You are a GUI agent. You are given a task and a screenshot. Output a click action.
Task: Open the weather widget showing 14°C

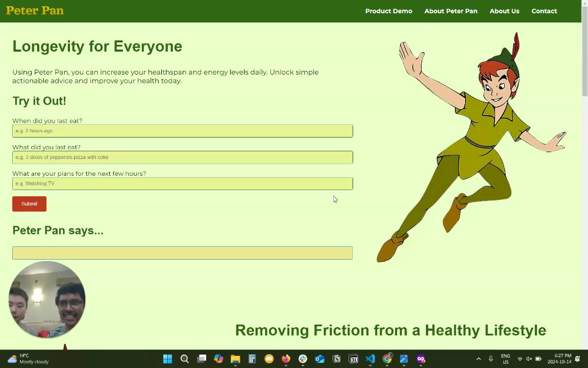point(28,359)
